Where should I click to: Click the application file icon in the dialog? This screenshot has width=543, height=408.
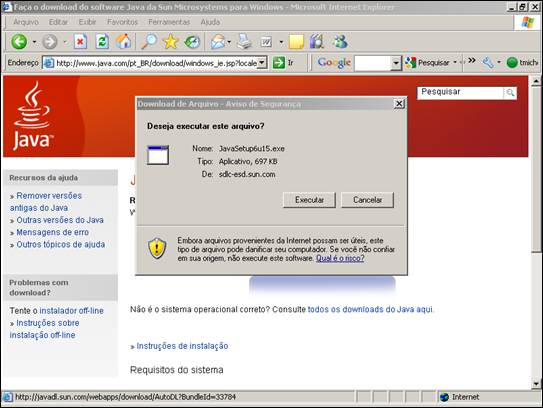click(158, 155)
